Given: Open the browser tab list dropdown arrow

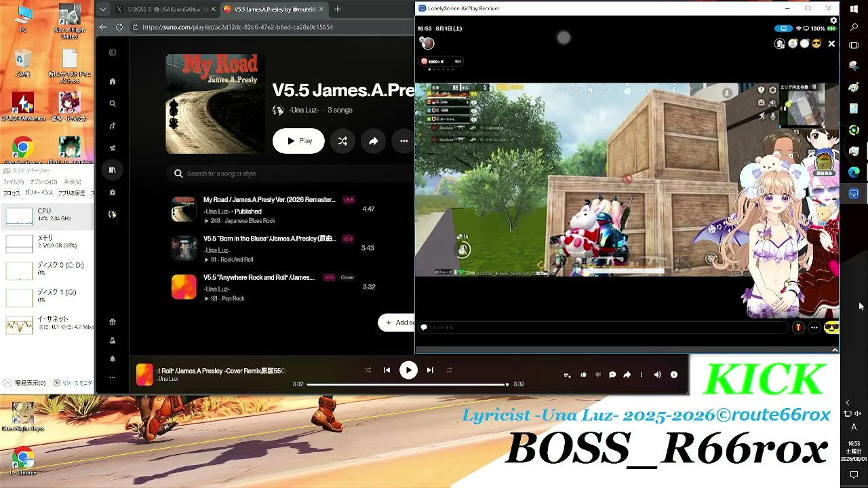Looking at the screenshot, I should click(102, 9).
